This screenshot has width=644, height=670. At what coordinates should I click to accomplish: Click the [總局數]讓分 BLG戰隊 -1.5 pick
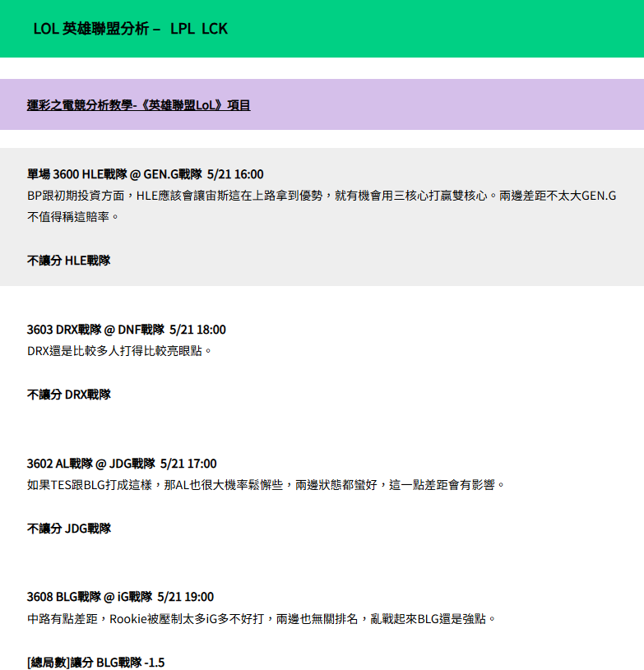95,663
